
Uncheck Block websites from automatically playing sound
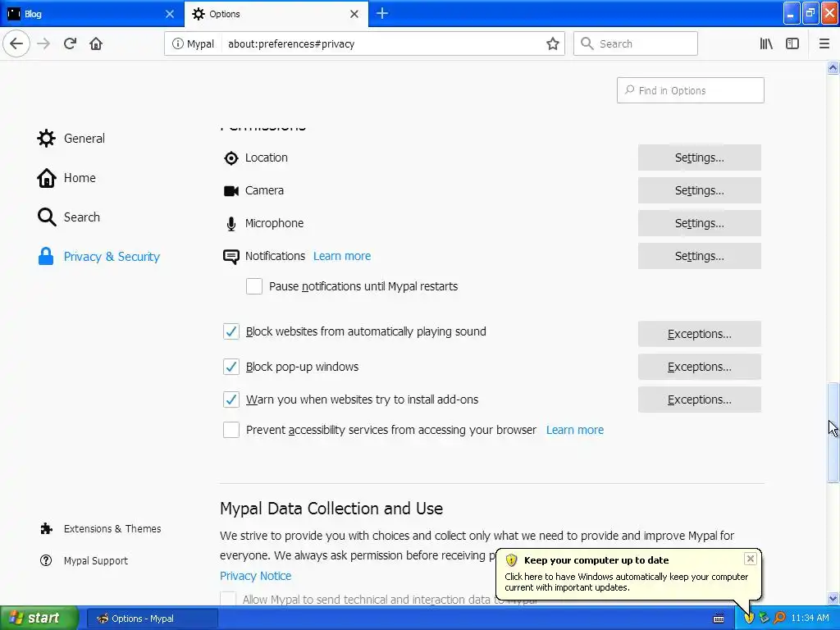(x=231, y=331)
